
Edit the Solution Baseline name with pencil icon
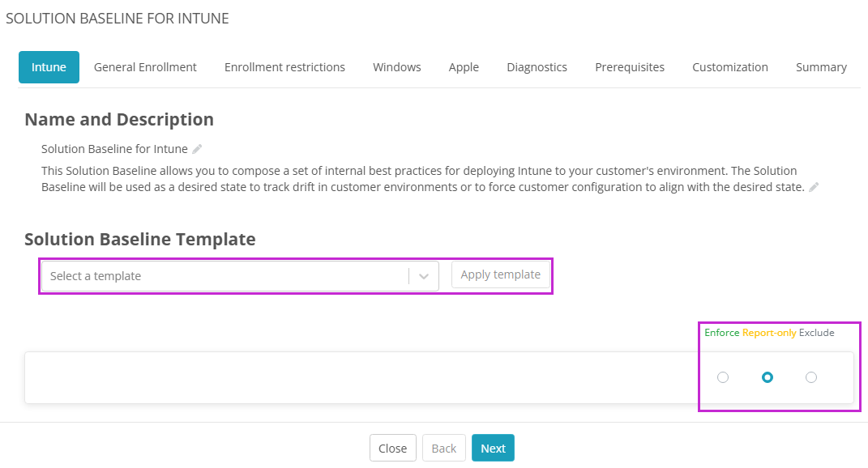(x=197, y=149)
